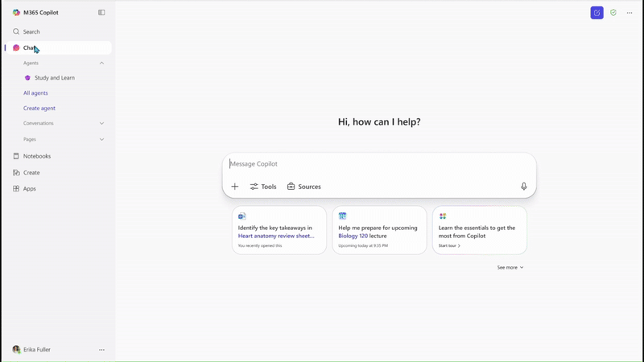The image size is (644, 362).
Task: Click the Search magnifier icon
Action: (x=16, y=31)
